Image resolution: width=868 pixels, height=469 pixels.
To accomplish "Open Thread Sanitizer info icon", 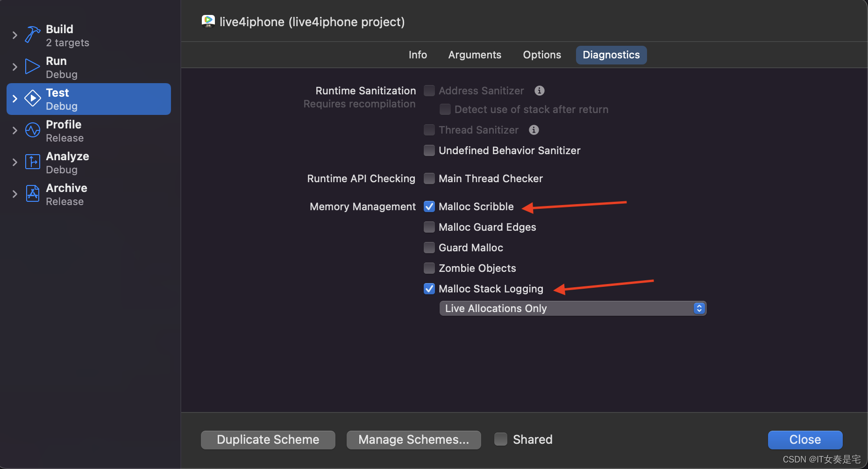I will 534,130.
